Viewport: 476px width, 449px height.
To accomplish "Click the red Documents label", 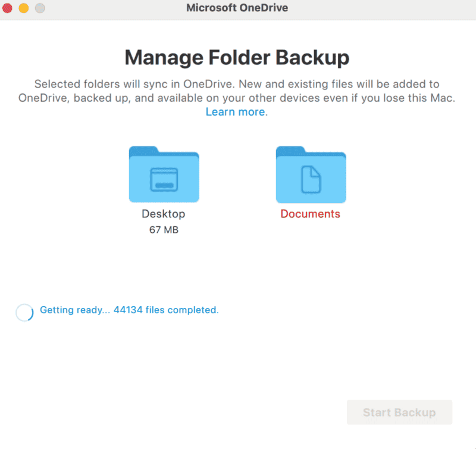I will coord(311,214).
